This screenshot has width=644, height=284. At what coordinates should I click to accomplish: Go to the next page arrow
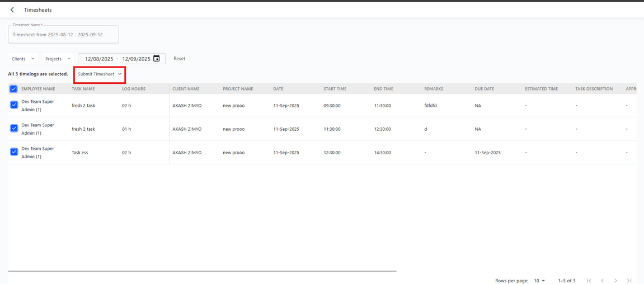(x=615, y=281)
